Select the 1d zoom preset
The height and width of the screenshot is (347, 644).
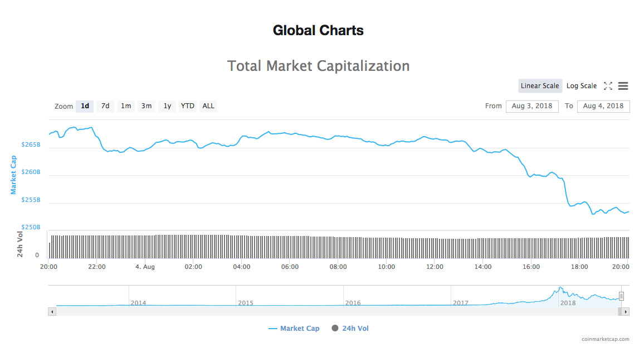tap(84, 106)
